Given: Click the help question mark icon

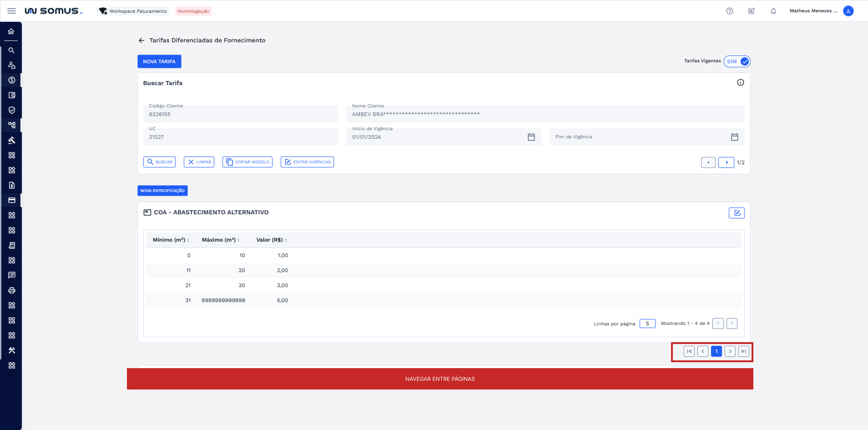Looking at the screenshot, I should click(729, 11).
